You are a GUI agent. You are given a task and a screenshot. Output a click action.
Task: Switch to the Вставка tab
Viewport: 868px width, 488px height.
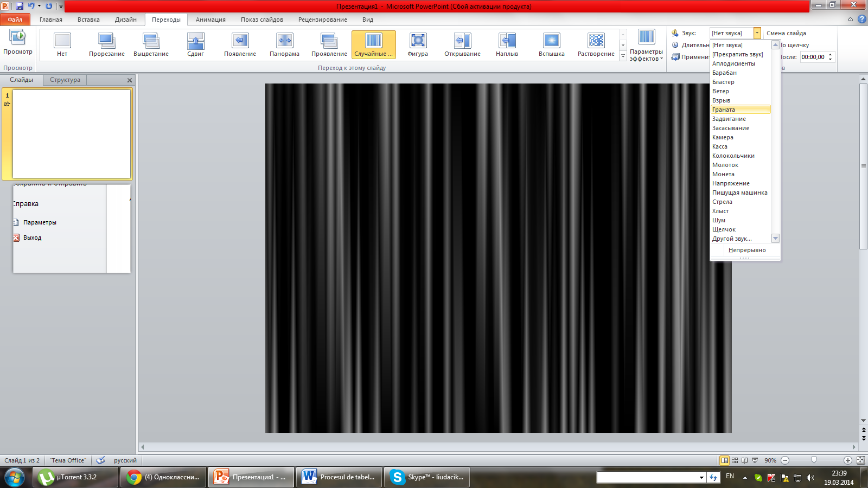(88, 20)
